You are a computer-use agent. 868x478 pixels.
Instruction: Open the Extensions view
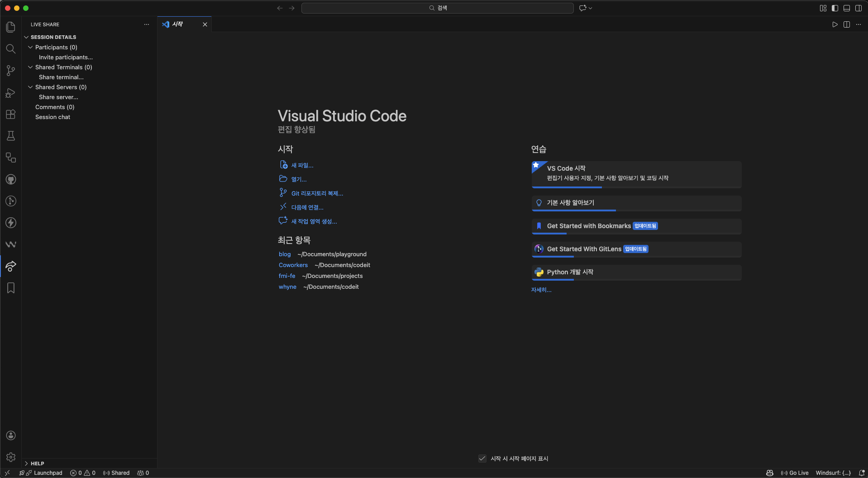(11, 115)
